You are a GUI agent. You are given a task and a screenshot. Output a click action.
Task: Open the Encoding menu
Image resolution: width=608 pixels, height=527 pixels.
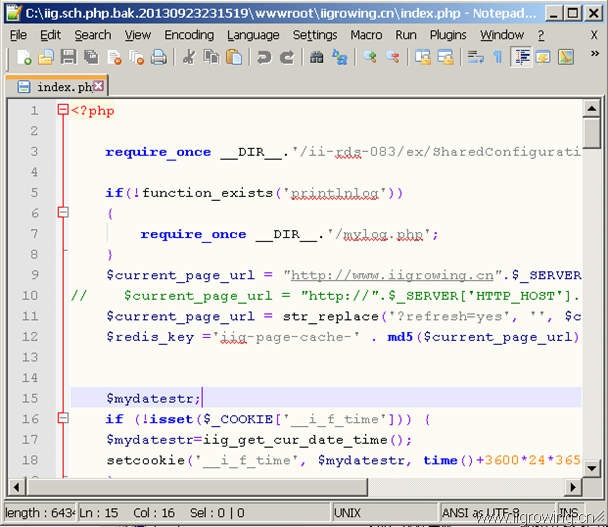(189, 35)
